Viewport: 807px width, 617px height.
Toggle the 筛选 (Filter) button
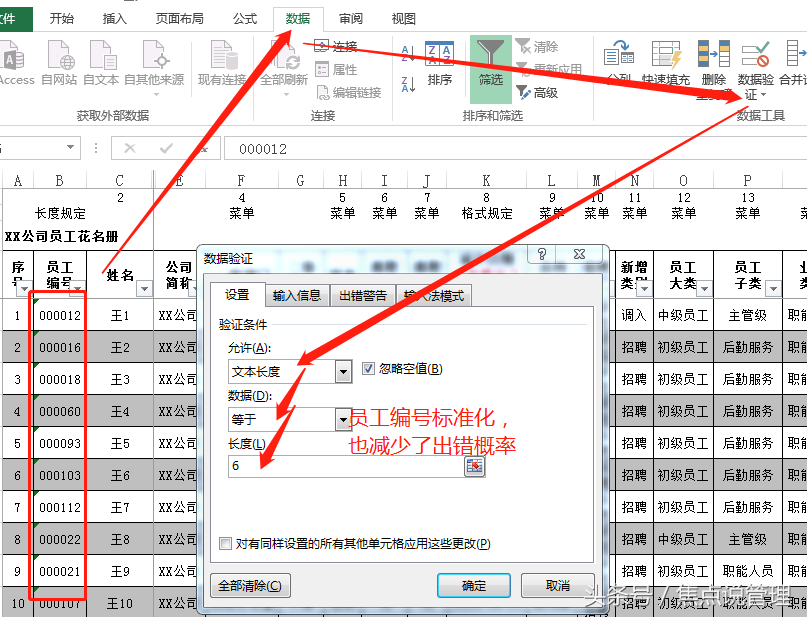click(x=490, y=69)
